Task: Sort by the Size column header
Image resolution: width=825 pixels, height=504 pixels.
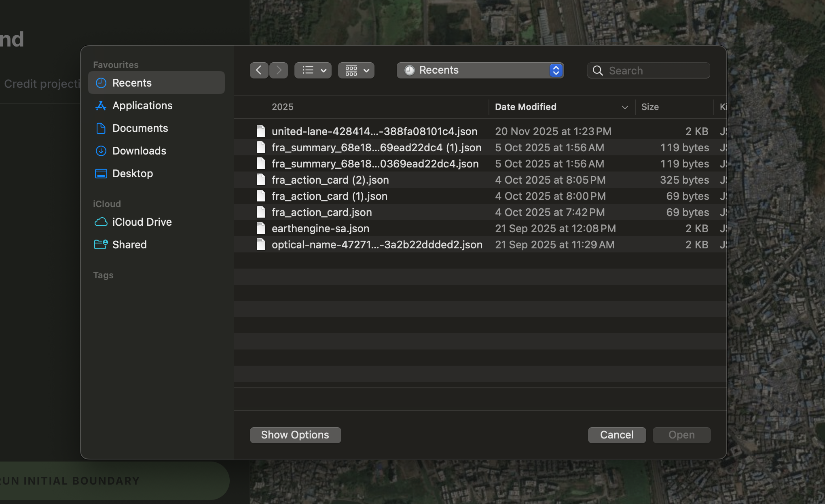Action: [x=674, y=107]
